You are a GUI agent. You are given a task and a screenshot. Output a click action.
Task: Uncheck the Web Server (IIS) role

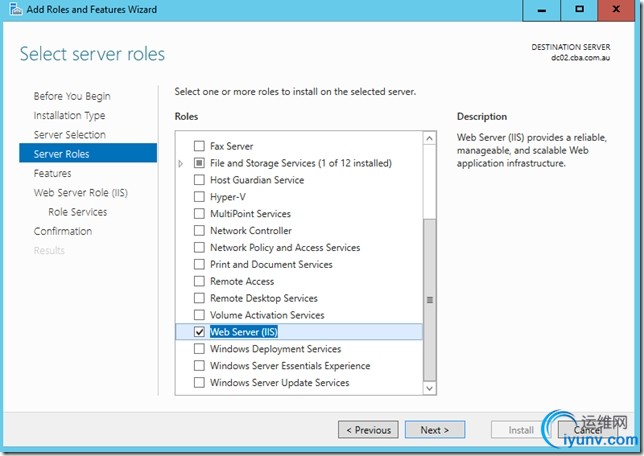coord(199,332)
